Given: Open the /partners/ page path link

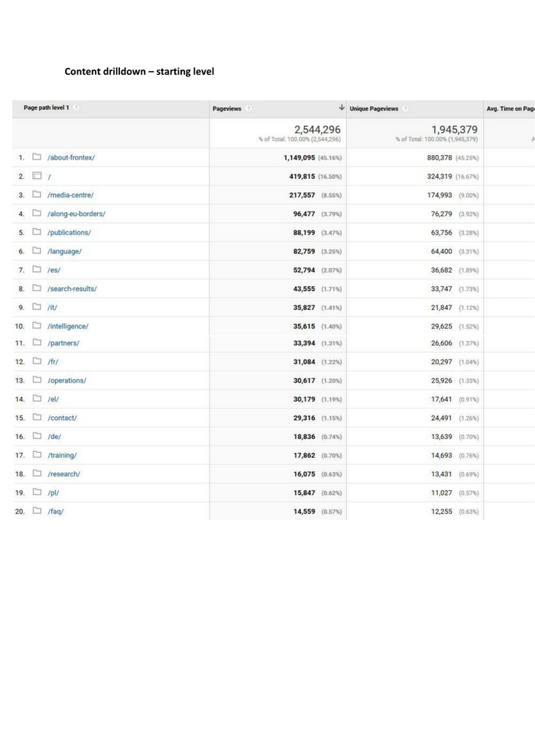Looking at the screenshot, I should 63,343.
